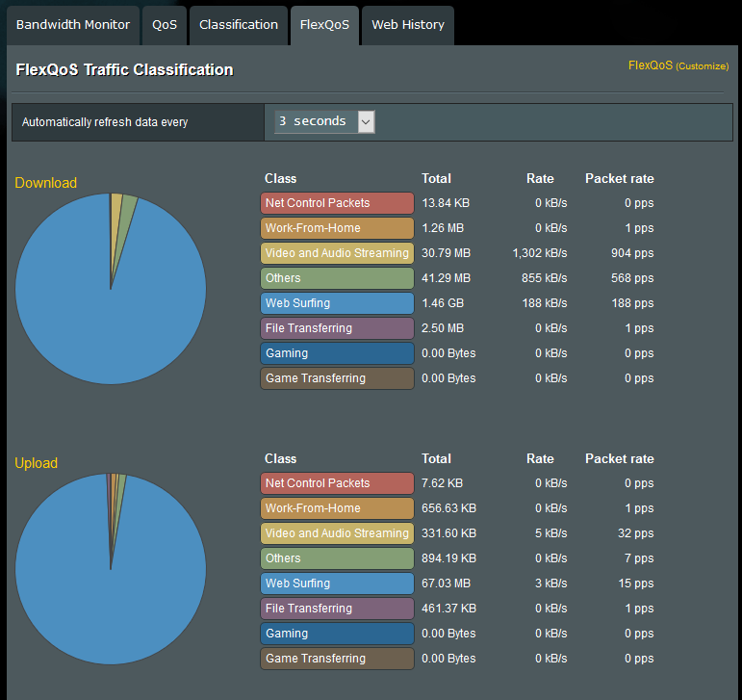Click the 1.26 MB Work-From-Home total
Viewport: 742px width, 700px height.
(443, 228)
